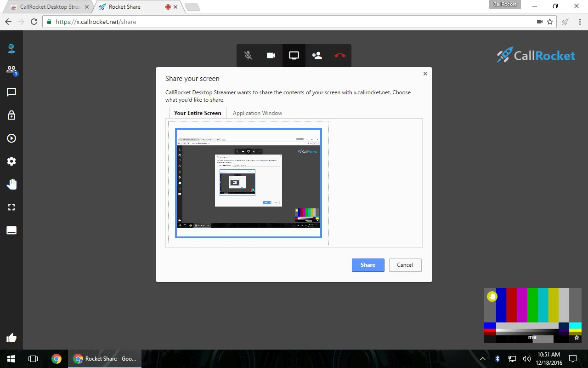Open Chrome's customize and control menu
The height and width of the screenshot is (368, 588).
(580, 22)
